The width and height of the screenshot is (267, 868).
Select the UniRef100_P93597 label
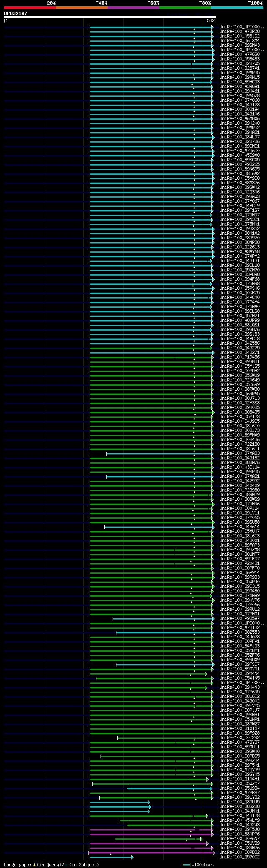tap(239, 618)
